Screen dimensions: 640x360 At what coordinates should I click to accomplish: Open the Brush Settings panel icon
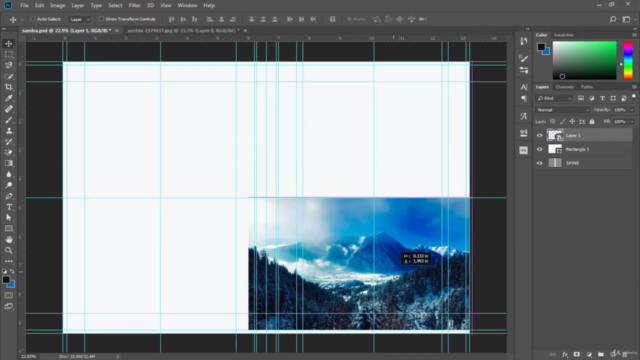coord(524,58)
